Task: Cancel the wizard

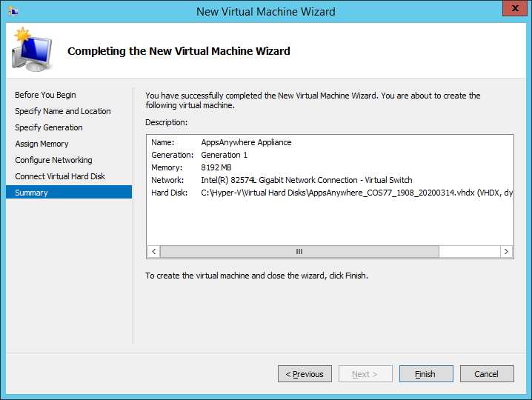Action: 486,374
